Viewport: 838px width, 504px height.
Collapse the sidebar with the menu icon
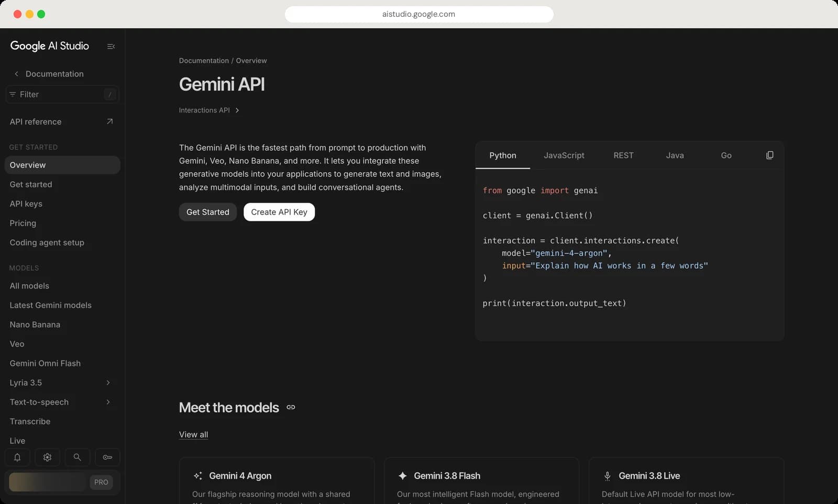click(111, 47)
